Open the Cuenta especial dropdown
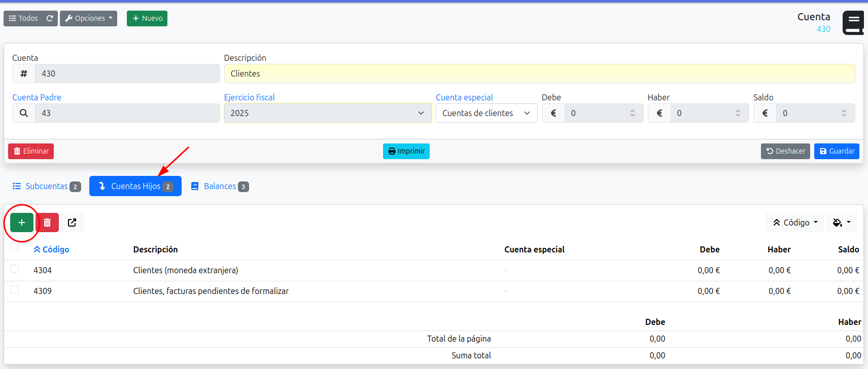868x369 pixels. point(486,113)
